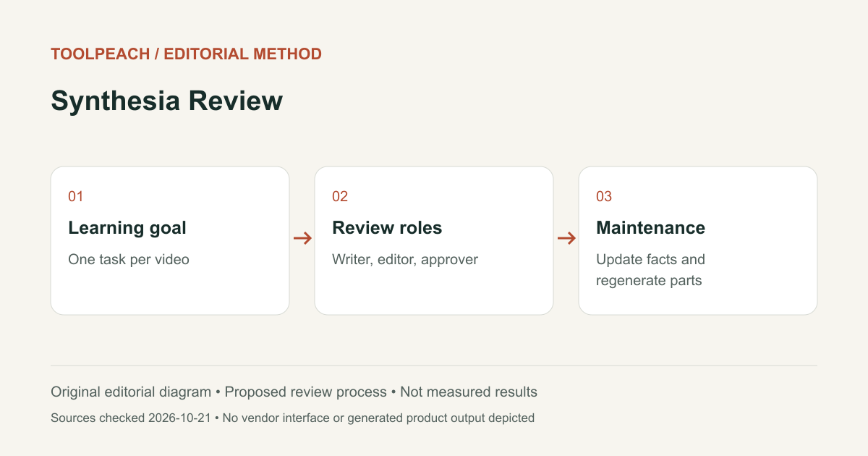This screenshot has height=456, width=868.
Task: Select the Maintenance heading
Action: point(650,228)
